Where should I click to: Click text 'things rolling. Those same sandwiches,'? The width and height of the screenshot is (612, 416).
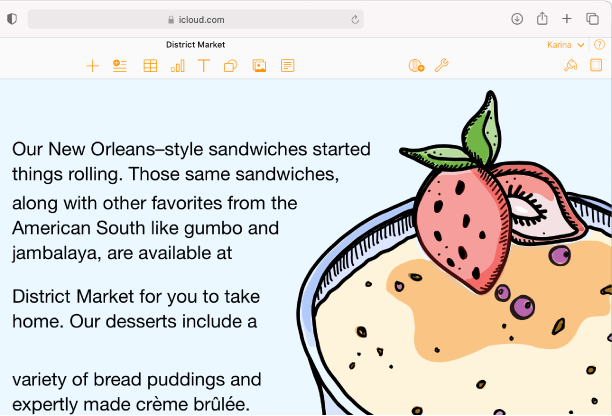click(176, 174)
